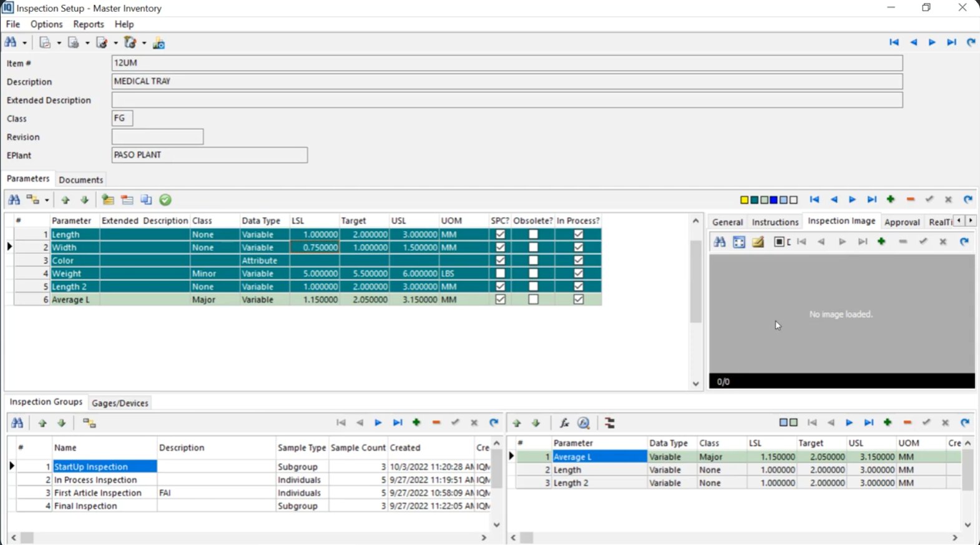This screenshot has height=545, width=980.
Task: Click red minus to delete a parameter record
Action: coord(910,200)
